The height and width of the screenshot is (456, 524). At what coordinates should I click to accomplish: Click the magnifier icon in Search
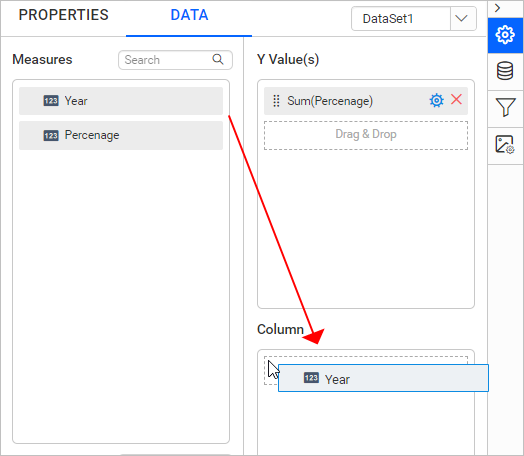click(x=218, y=59)
